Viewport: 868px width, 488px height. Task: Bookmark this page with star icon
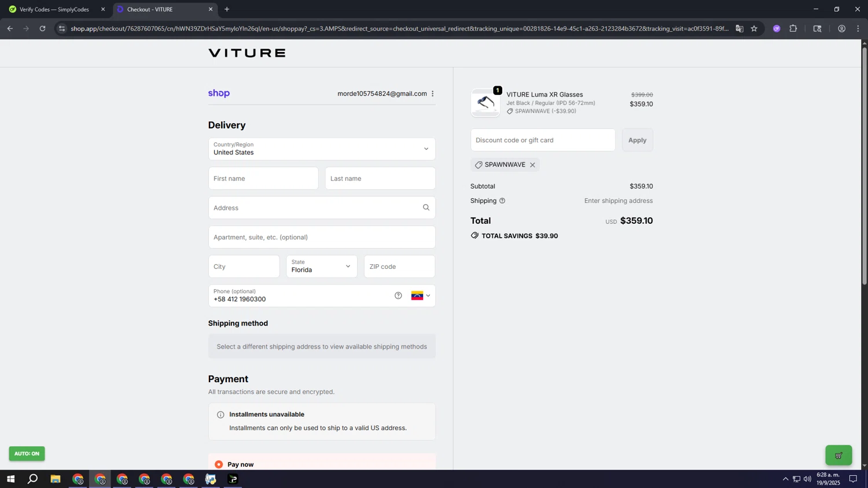tap(754, 28)
